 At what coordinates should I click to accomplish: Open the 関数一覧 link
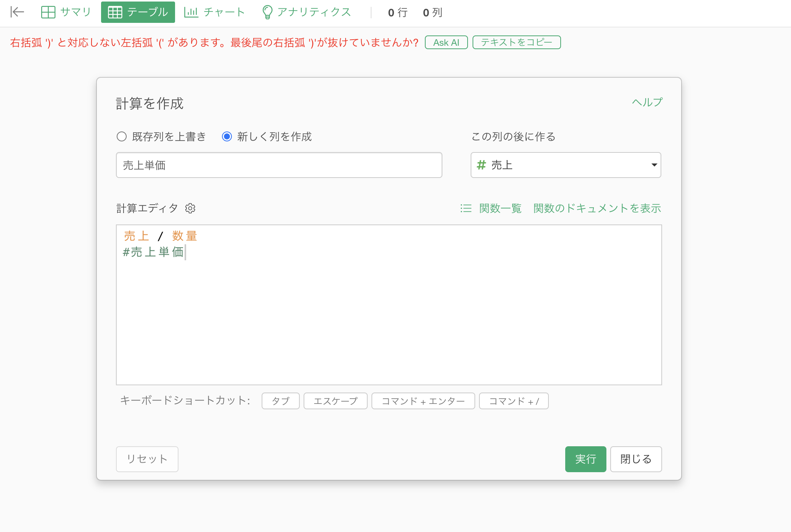pyautogui.click(x=500, y=208)
